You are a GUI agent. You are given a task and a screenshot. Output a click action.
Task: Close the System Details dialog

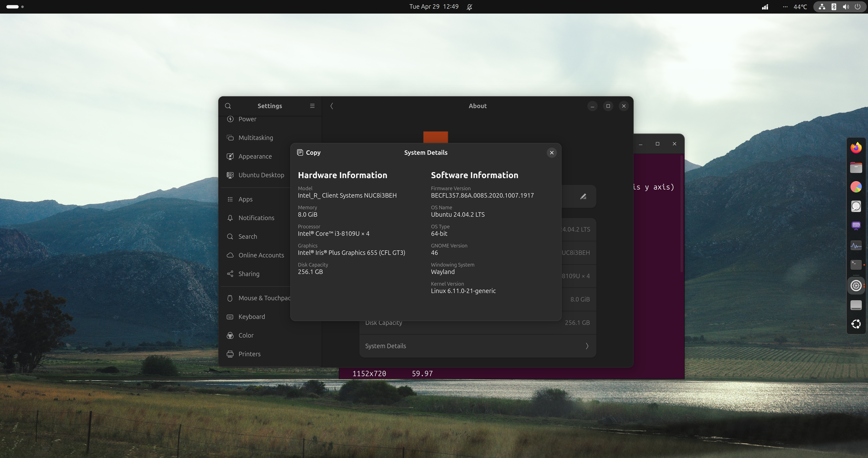click(552, 153)
